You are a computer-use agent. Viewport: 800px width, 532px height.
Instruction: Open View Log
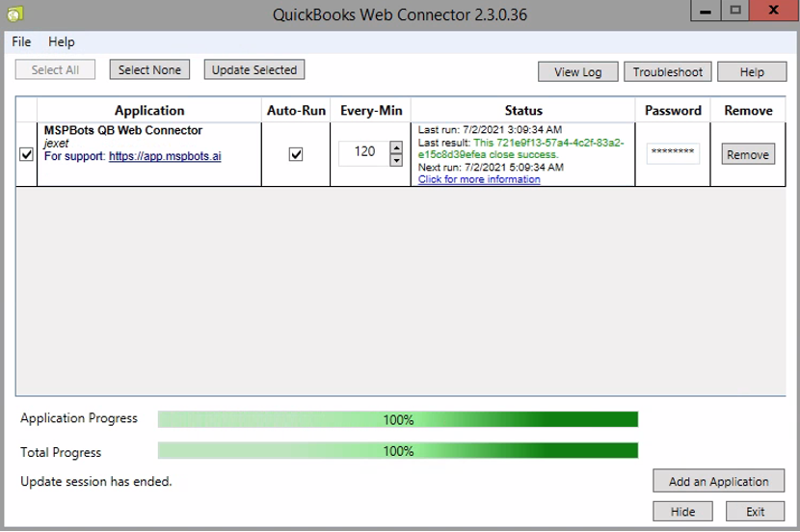[578, 72]
